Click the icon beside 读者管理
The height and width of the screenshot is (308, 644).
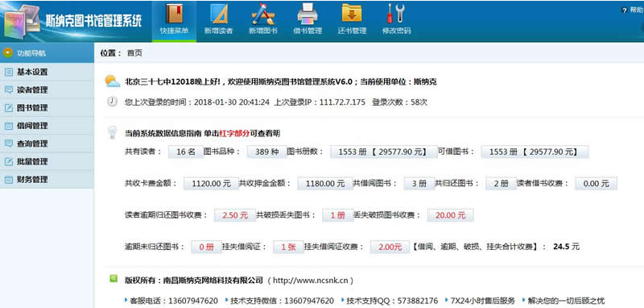(x=9, y=90)
